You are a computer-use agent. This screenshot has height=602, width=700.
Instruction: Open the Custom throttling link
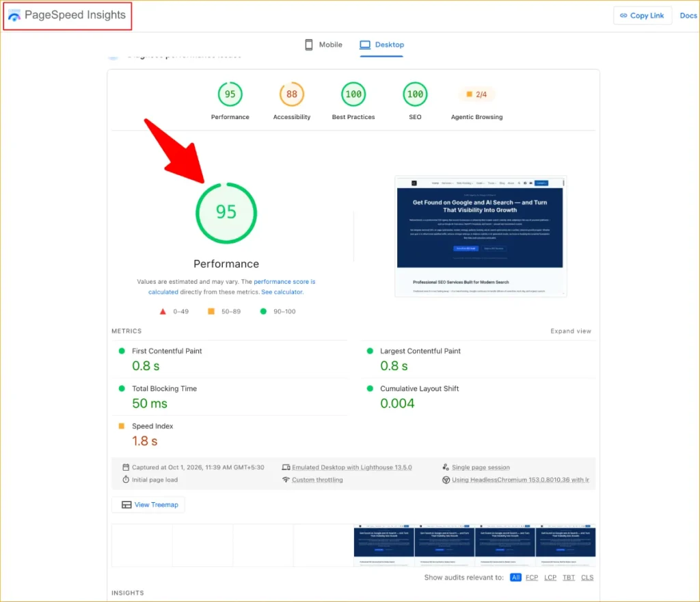pos(317,480)
